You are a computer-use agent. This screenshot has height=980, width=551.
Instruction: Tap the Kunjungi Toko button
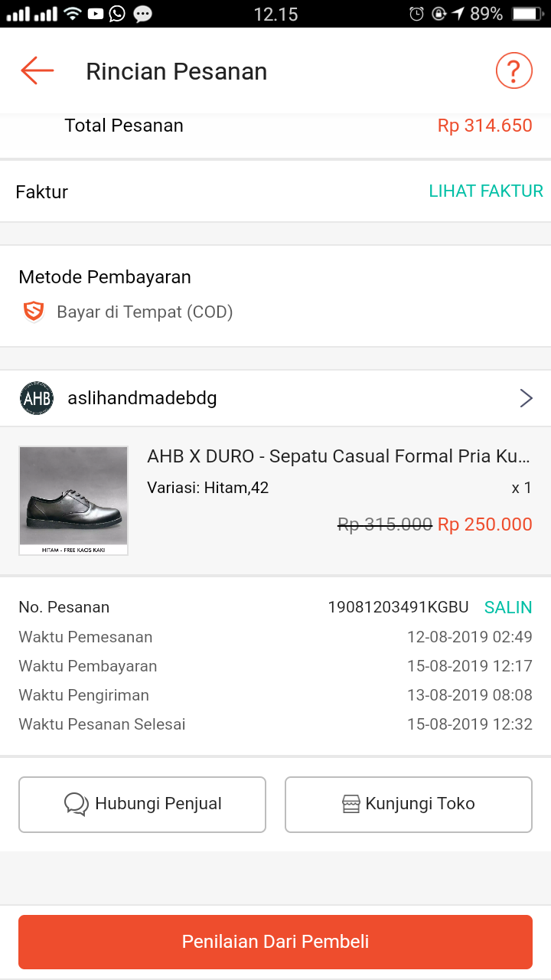(x=409, y=805)
